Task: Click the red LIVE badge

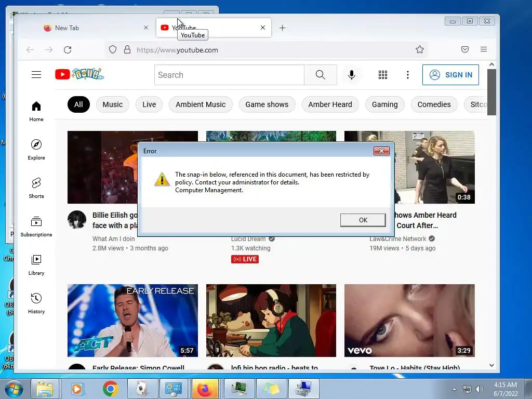Action: coord(245,259)
